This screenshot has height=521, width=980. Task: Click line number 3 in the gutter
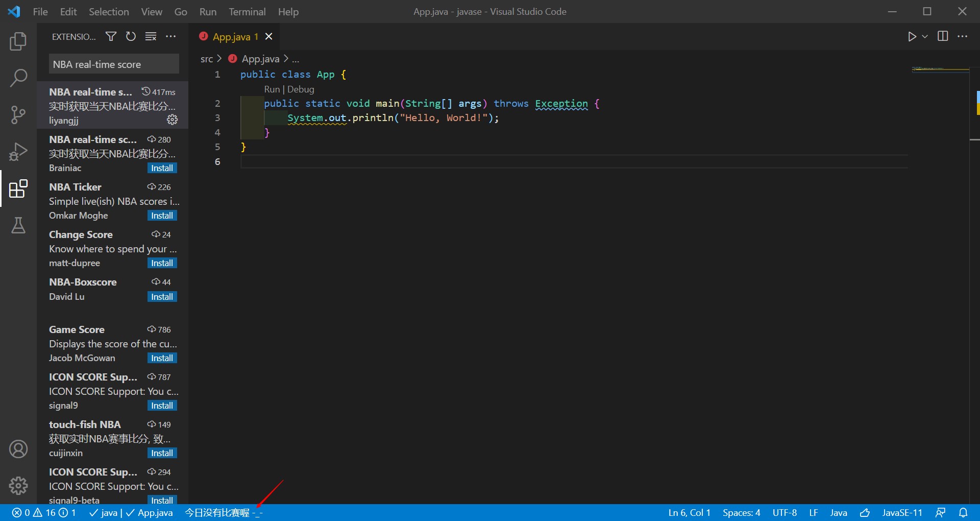217,118
